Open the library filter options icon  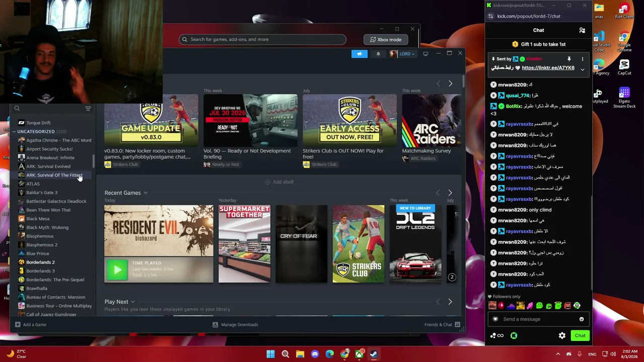pos(88,109)
